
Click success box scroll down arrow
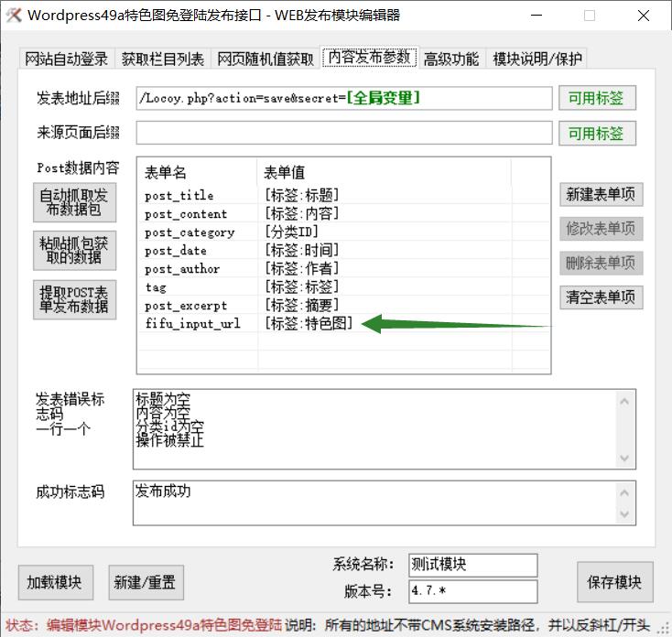(624, 513)
